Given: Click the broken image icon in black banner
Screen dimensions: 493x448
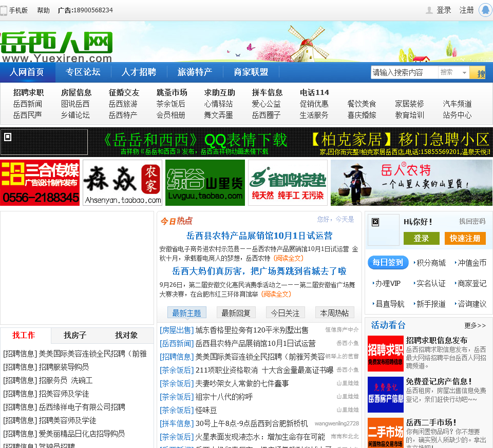Looking at the screenshot, I should pyautogui.click(x=8, y=137).
